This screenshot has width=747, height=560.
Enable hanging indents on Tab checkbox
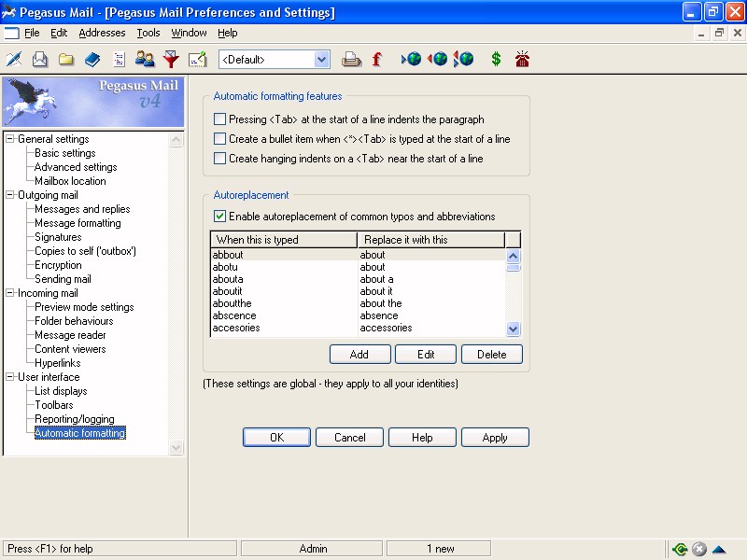[x=219, y=158]
